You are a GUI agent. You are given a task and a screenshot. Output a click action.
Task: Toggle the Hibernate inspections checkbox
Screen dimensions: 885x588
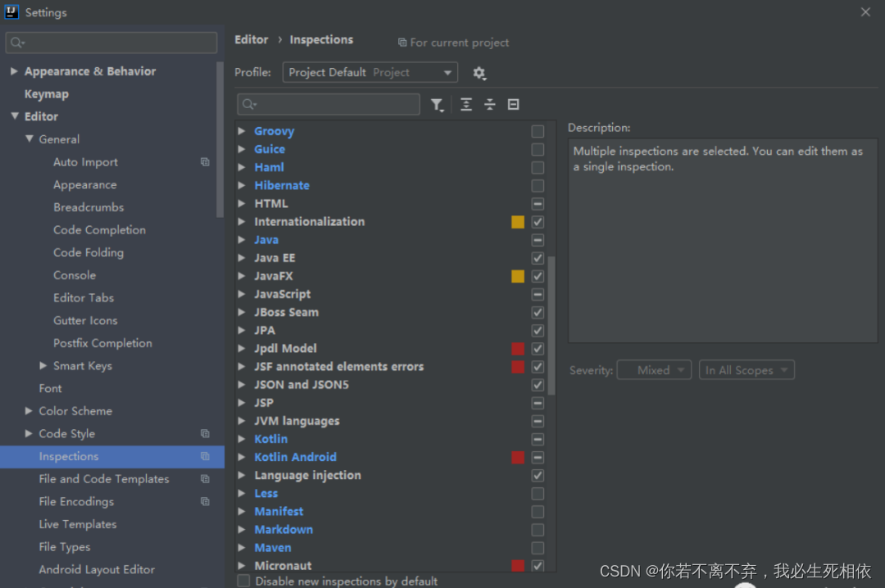coord(538,185)
